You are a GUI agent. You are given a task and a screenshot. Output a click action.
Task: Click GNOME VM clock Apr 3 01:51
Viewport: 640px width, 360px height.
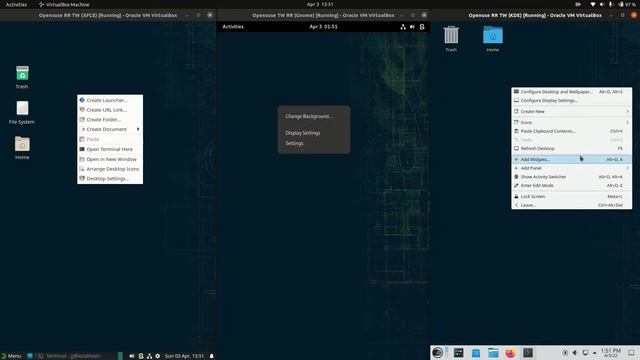pyautogui.click(x=323, y=27)
